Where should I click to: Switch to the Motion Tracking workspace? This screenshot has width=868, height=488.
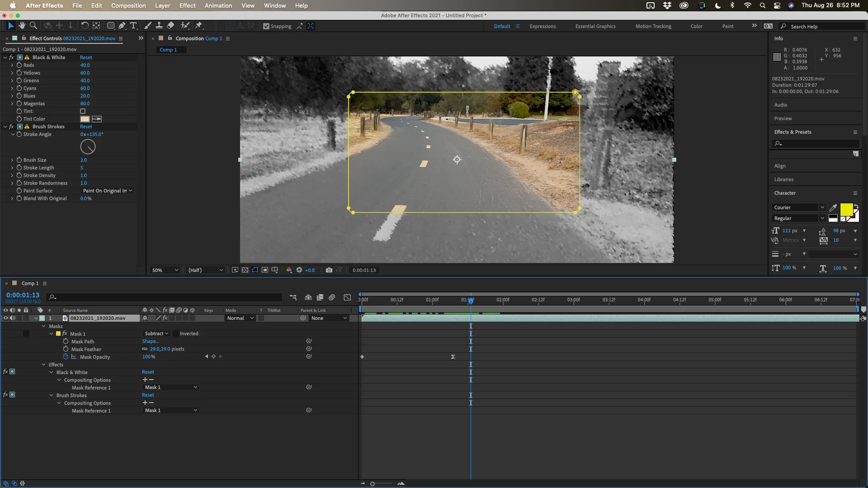[x=653, y=26]
